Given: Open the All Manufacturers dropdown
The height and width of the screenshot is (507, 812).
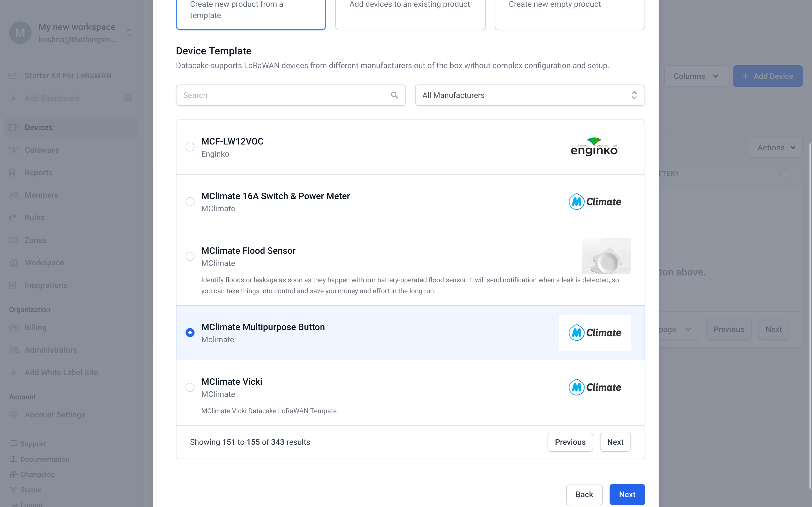Looking at the screenshot, I should [x=529, y=95].
